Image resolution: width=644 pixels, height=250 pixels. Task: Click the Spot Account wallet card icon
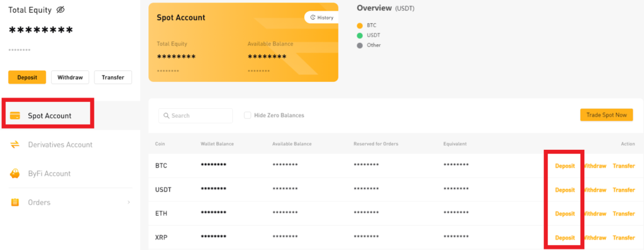coord(15,115)
